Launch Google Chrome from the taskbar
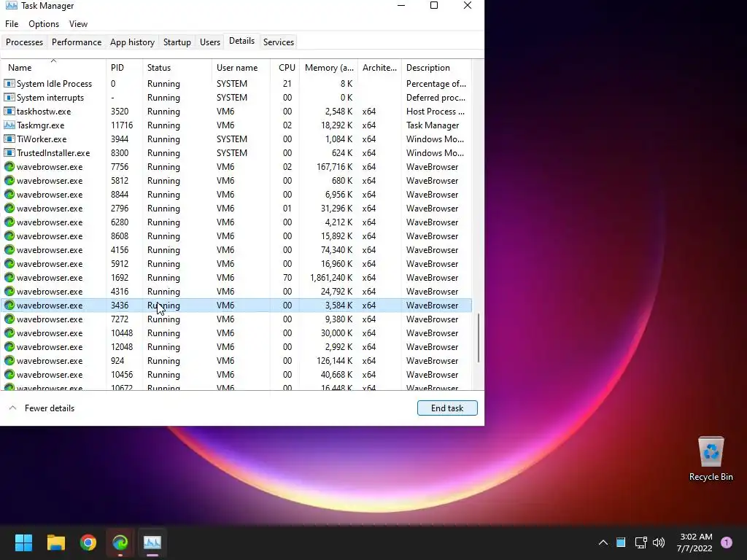 [88, 542]
